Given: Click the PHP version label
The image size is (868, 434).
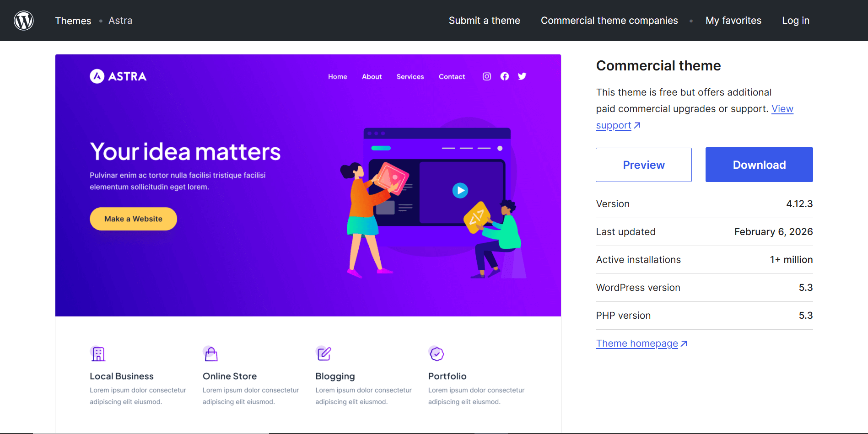Looking at the screenshot, I should pos(623,316).
